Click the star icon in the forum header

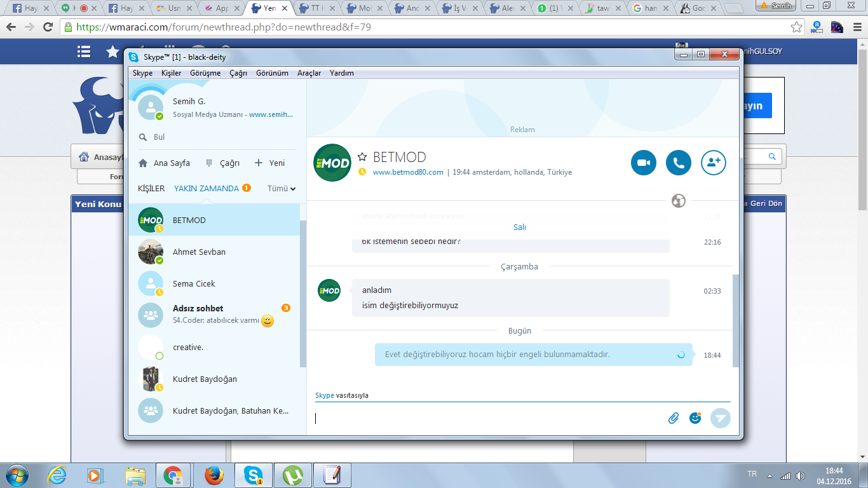112,51
